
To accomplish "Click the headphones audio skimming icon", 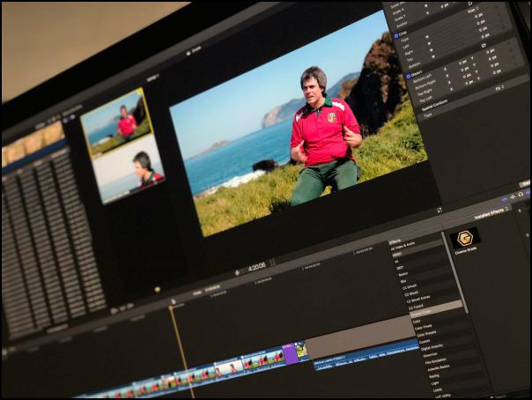I will click(x=521, y=194).
